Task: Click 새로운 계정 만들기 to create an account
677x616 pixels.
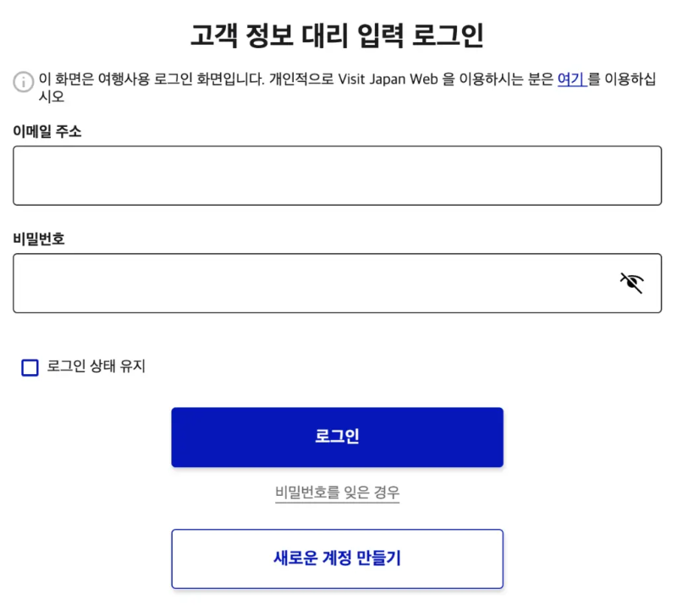Action: point(337,558)
